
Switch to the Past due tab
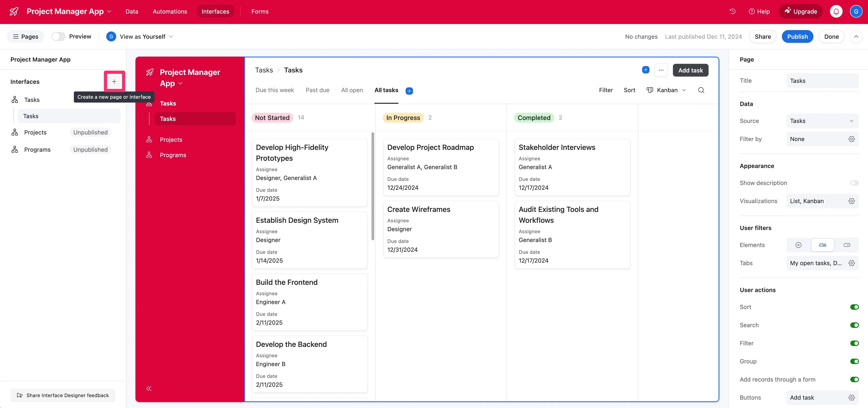[x=317, y=90]
